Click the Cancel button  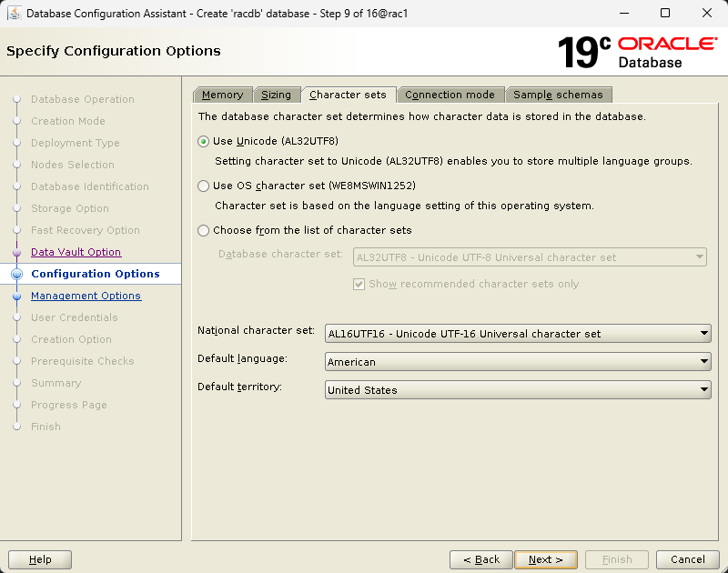click(688, 559)
